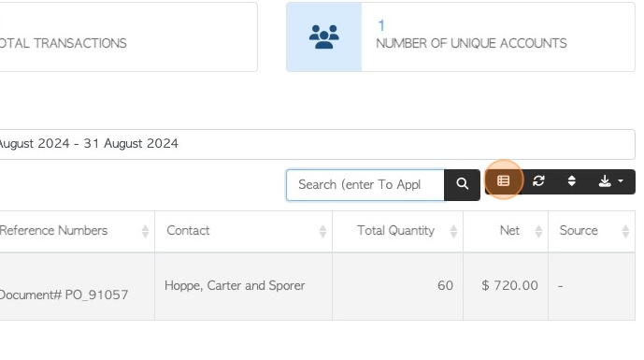The image size is (644, 360).
Task: Click the $ 720.00 net cell
Action: (x=509, y=285)
